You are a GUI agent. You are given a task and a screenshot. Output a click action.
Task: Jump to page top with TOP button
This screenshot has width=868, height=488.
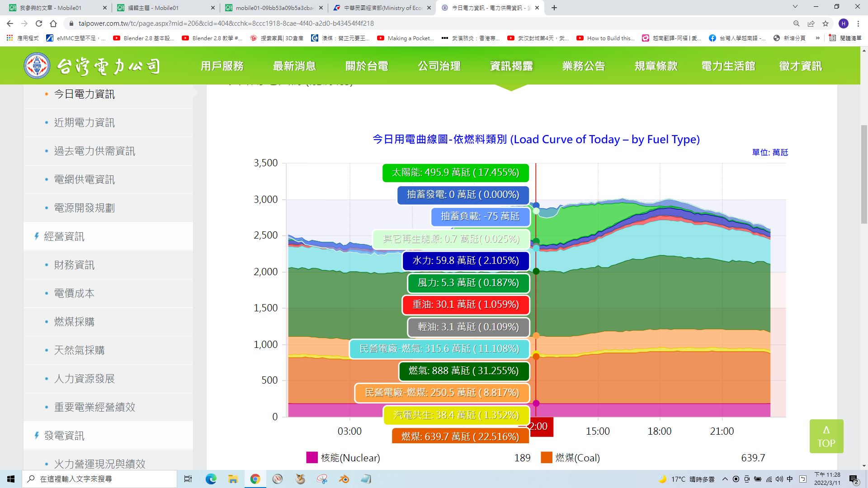[826, 436]
